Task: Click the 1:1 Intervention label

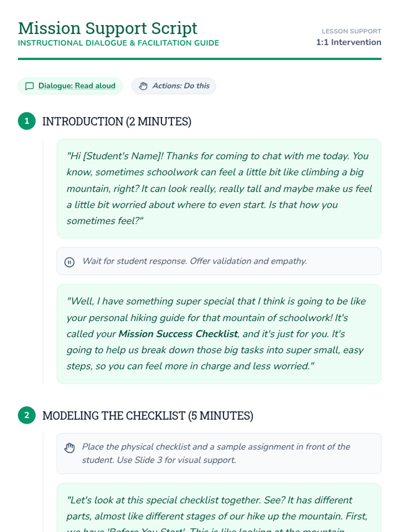Action: click(348, 42)
